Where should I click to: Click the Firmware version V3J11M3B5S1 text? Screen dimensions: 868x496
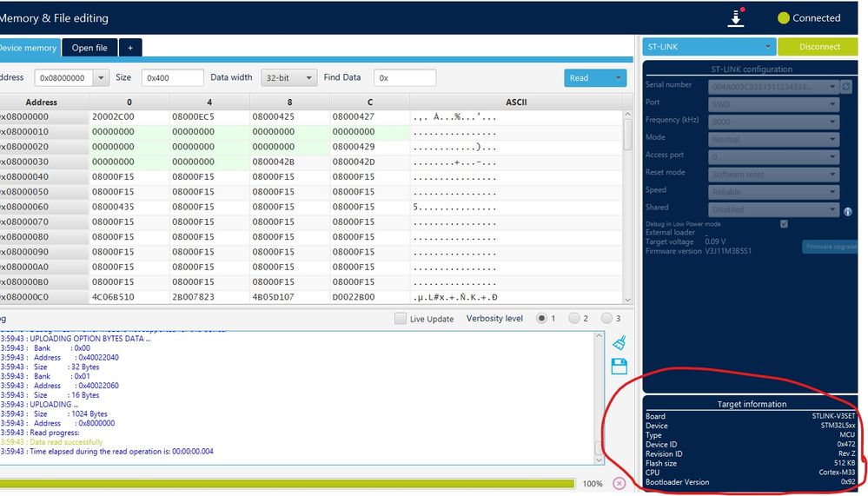coord(728,251)
